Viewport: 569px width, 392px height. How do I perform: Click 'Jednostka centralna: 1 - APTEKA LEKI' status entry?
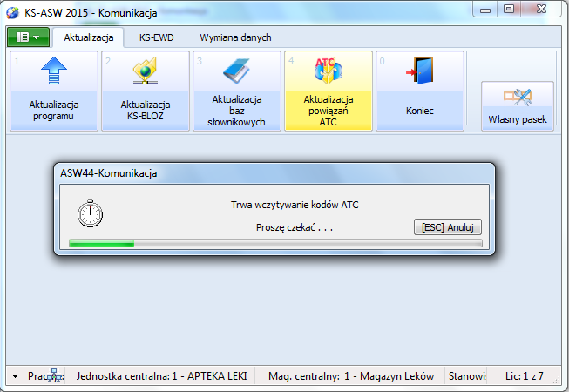click(x=161, y=376)
